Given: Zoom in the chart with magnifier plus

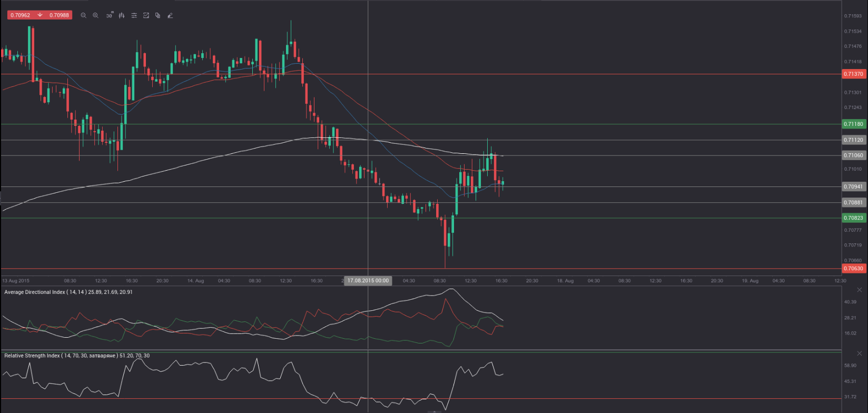Looking at the screenshot, I should (95, 16).
